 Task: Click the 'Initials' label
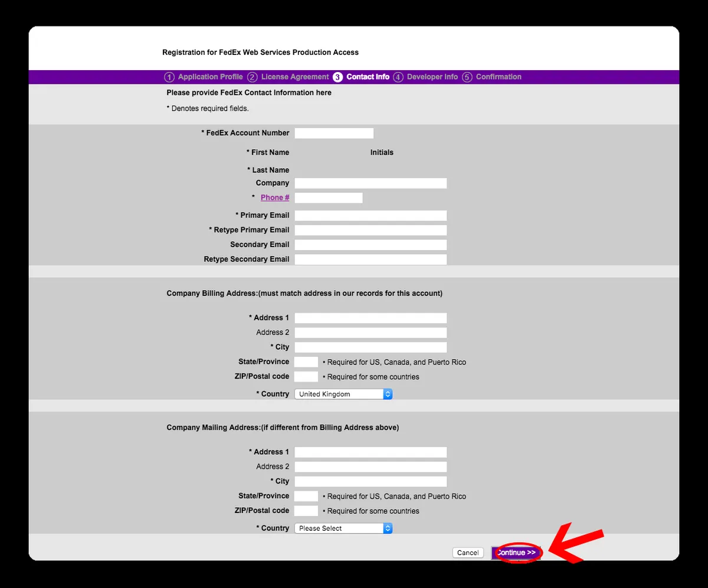coord(382,152)
